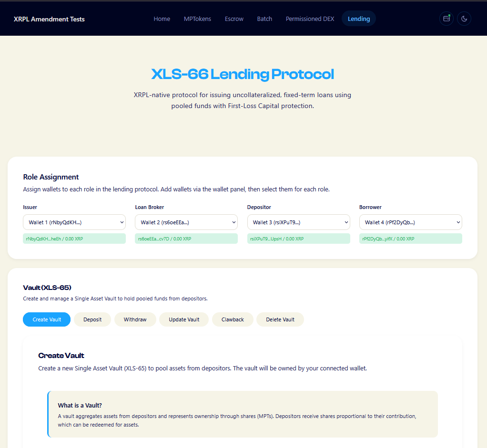487x448 pixels.
Task: Open the Borrower wallet dropdown
Action: click(x=411, y=222)
